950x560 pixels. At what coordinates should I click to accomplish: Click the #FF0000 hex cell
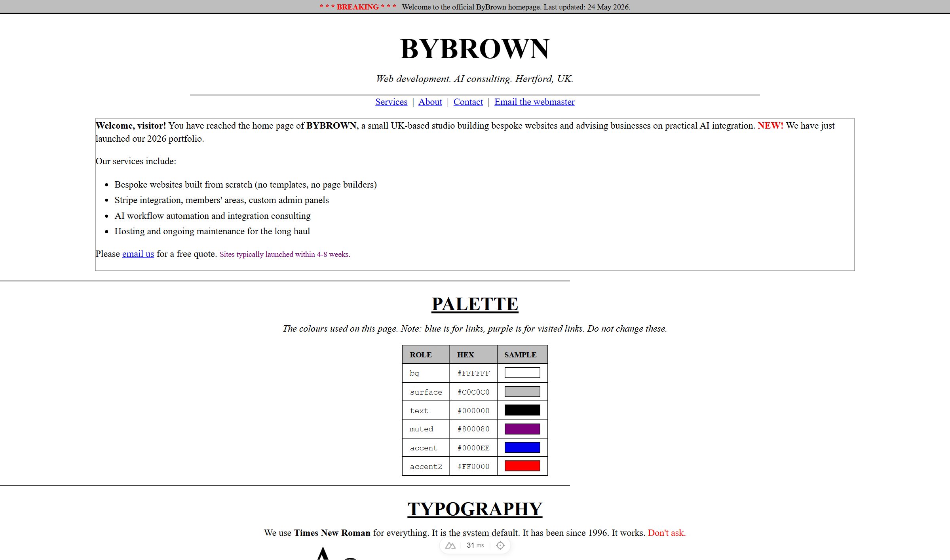(x=473, y=466)
